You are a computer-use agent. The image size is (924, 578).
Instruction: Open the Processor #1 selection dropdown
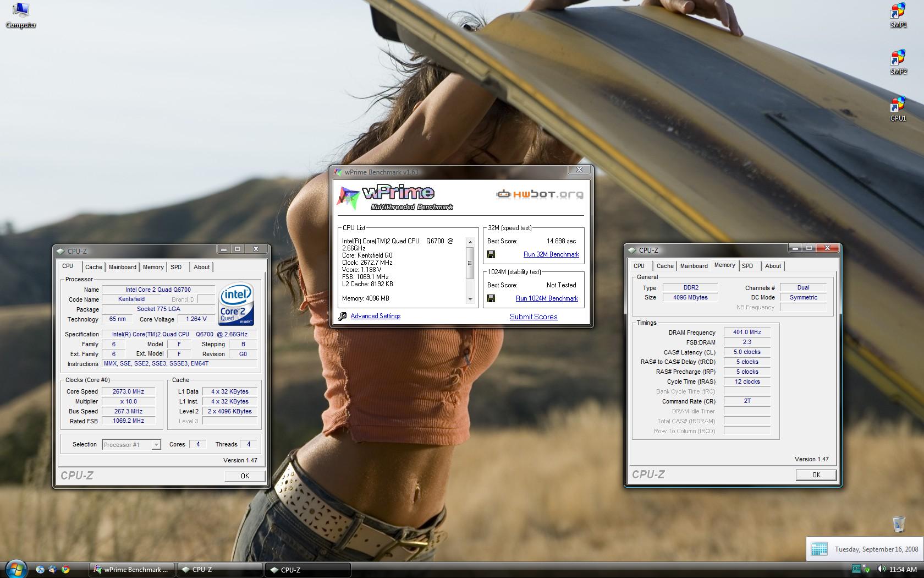(x=131, y=445)
